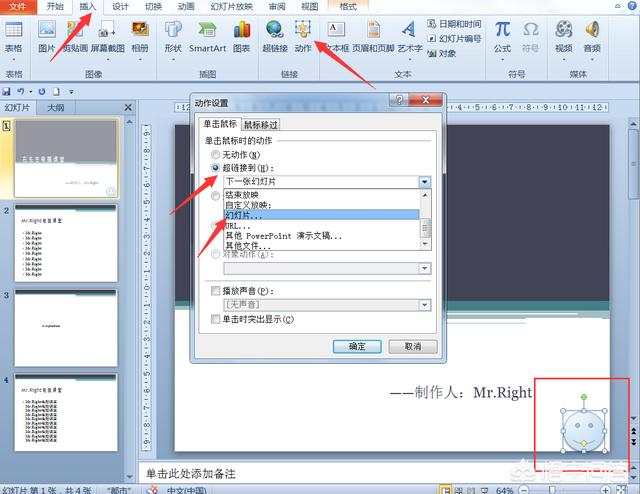Switch to the 单击鼠标 tab
640x494 pixels.
tap(220, 124)
